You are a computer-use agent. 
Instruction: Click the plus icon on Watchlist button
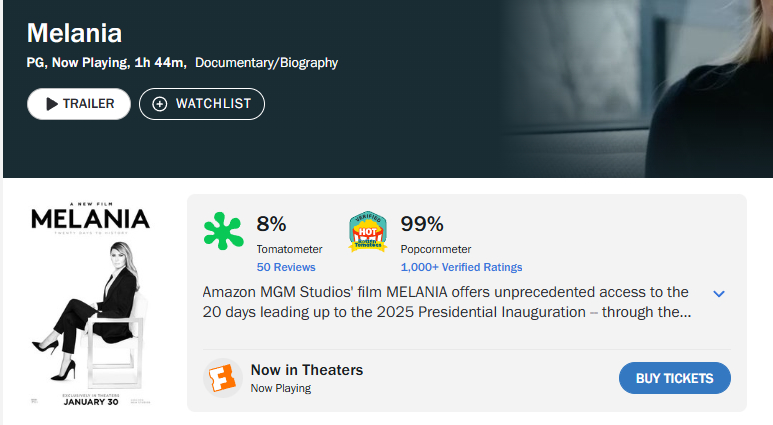click(160, 104)
